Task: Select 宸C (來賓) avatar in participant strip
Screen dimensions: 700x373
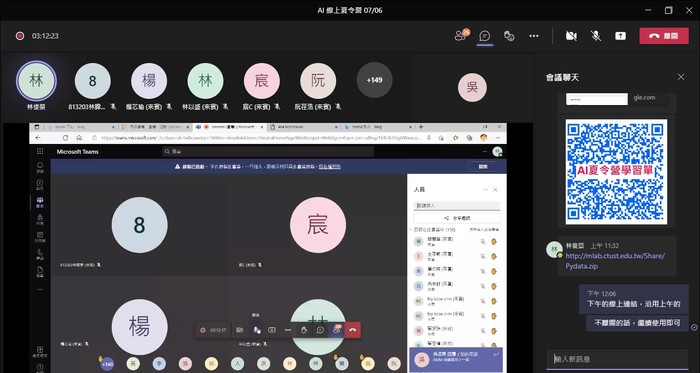Action: tap(262, 81)
